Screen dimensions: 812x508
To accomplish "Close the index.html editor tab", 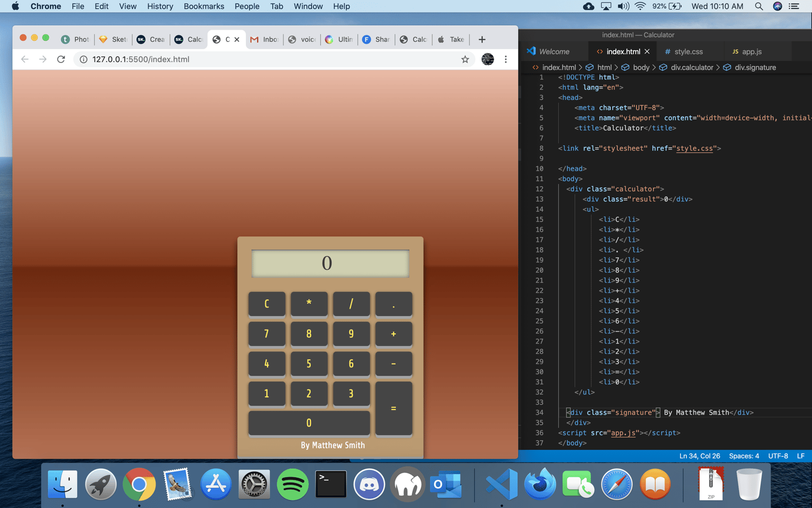I will pyautogui.click(x=647, y=51).
